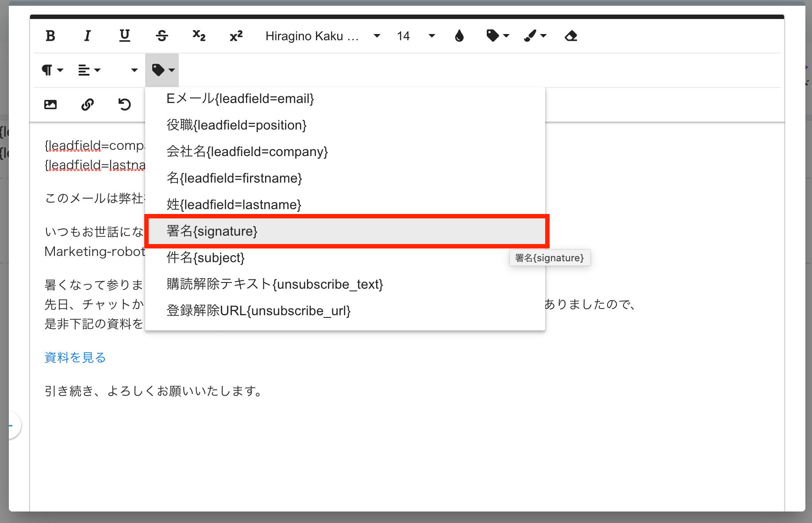Open the text color droplet picker
Viewport: 812px width, 523px height.
click(459, 36)
